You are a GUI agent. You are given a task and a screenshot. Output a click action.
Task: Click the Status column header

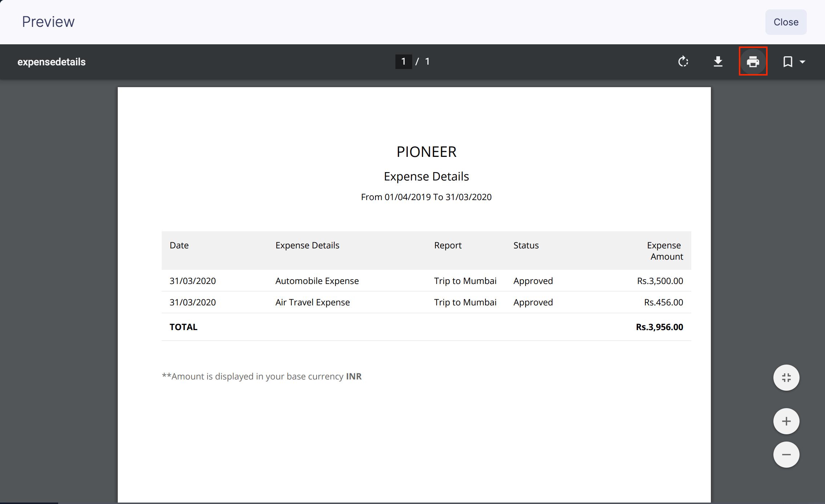[526, 245]
